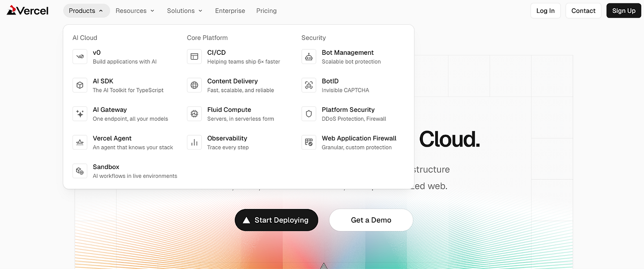644x269 pixels.
Task: Click the "AI Cloud" section heading
Action: click(85, 38)
